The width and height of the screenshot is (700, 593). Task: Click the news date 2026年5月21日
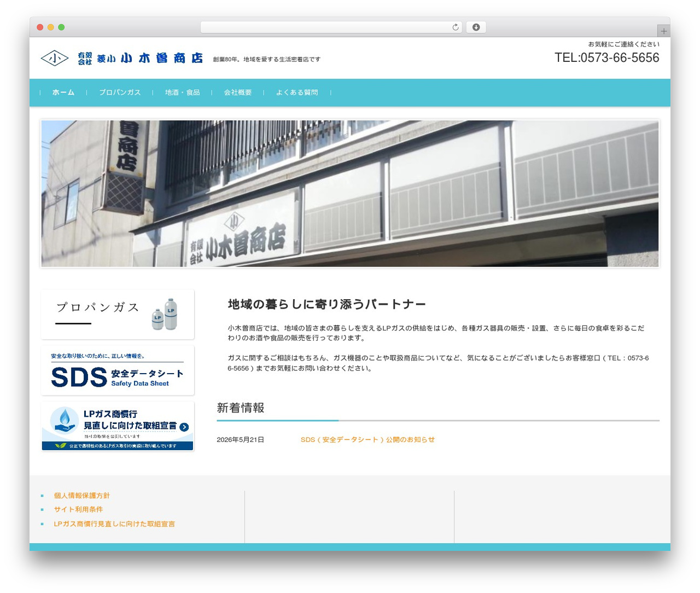point(240,440)
